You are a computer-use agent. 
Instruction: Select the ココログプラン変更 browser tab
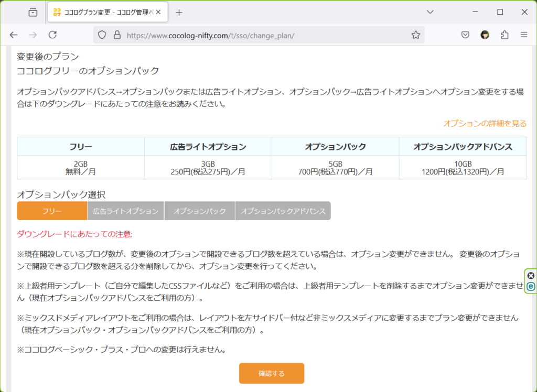[108, 13]
